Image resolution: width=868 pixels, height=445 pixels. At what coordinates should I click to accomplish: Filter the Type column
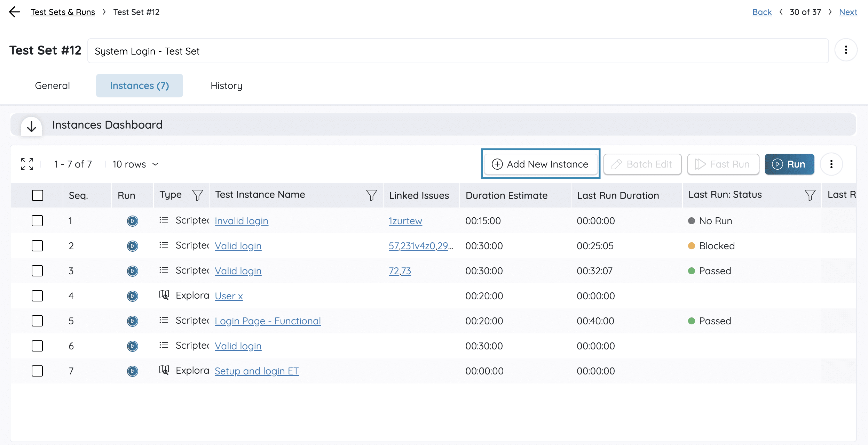[198, 195]
